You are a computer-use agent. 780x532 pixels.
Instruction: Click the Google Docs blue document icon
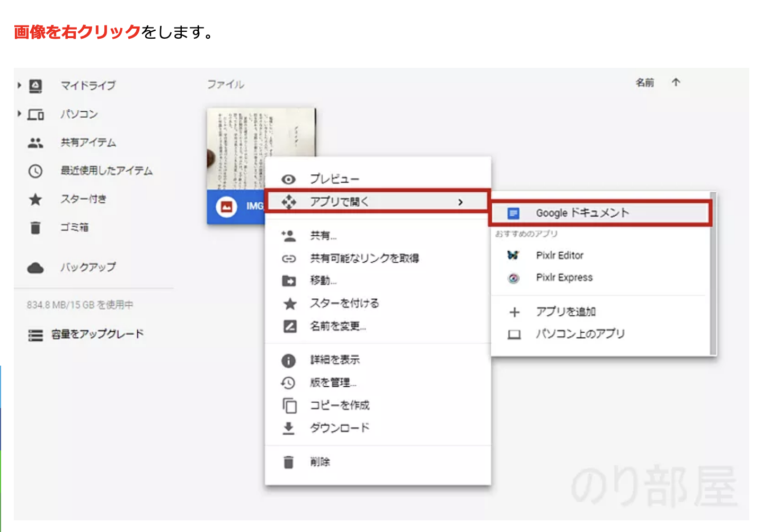click(x=513, y=214)
